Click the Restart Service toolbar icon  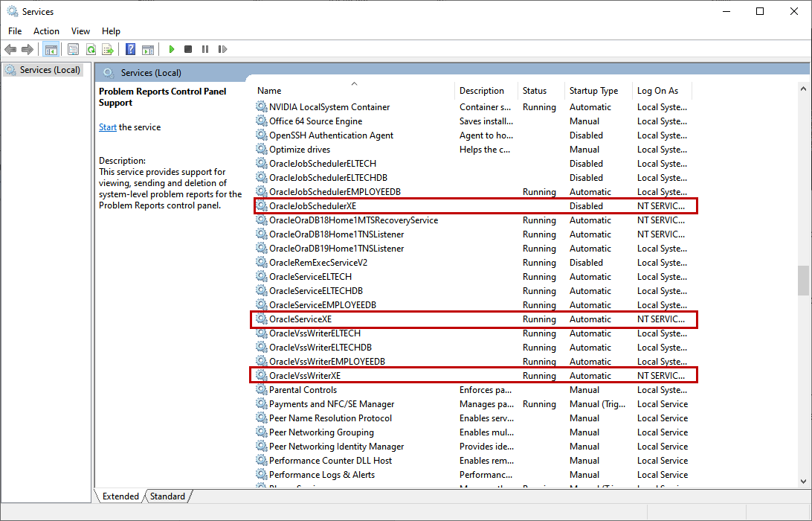coord(222,49)
